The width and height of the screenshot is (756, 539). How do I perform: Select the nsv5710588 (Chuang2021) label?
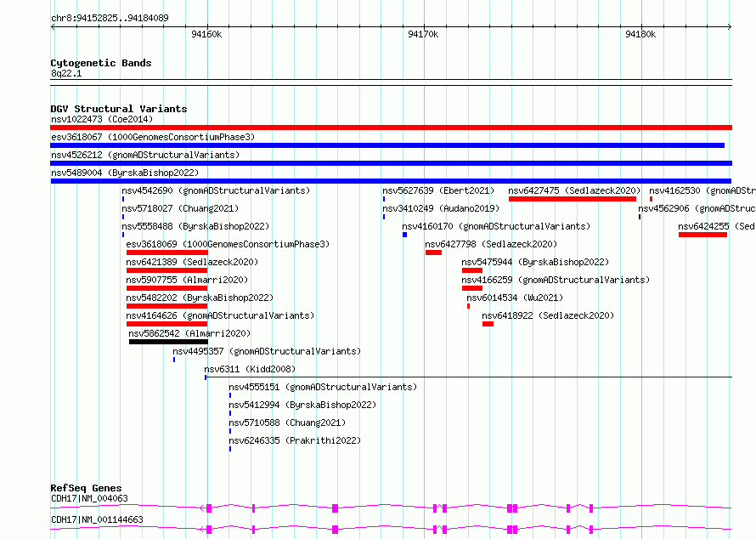click(x=287, y=423)
